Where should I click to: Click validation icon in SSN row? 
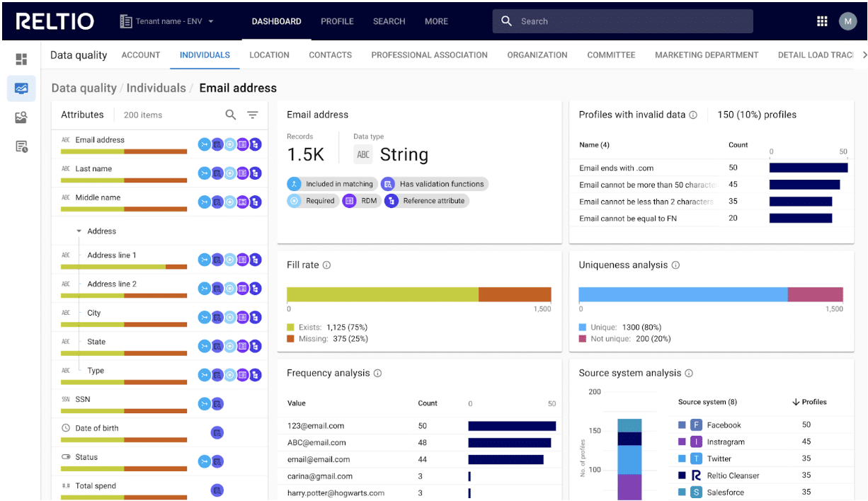point(217,404)
